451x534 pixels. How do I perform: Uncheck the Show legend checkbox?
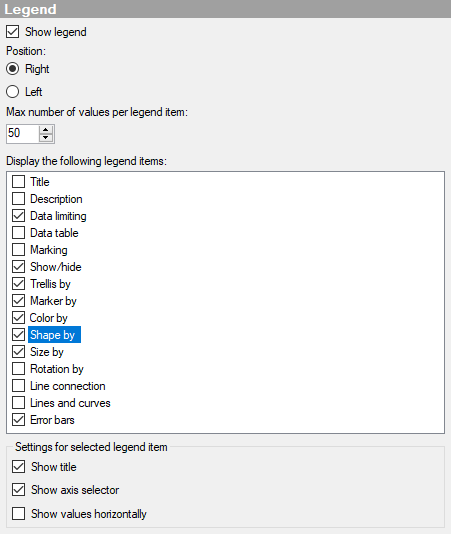tap(13, 32)
